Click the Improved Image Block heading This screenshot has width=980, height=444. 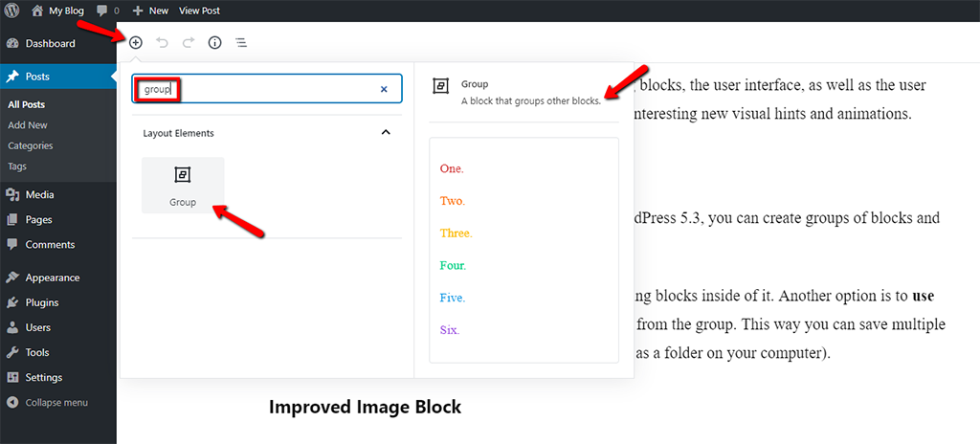point(365,407)
